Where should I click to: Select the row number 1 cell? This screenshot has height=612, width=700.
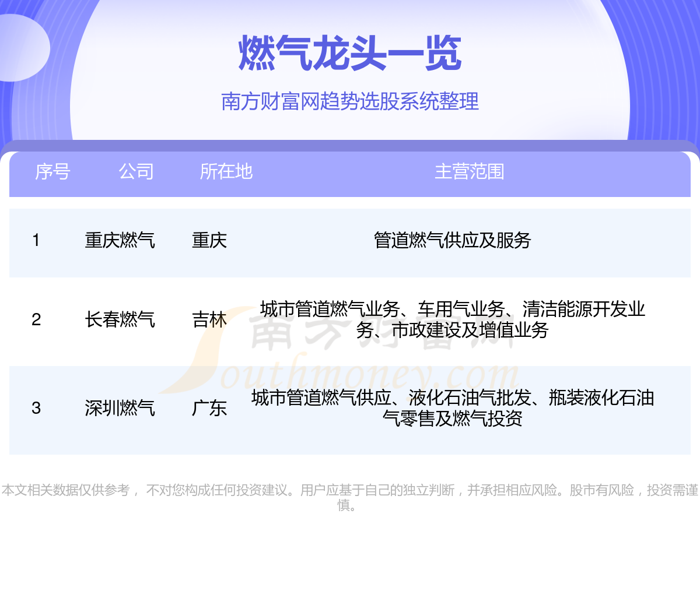[x=36, y=240]
